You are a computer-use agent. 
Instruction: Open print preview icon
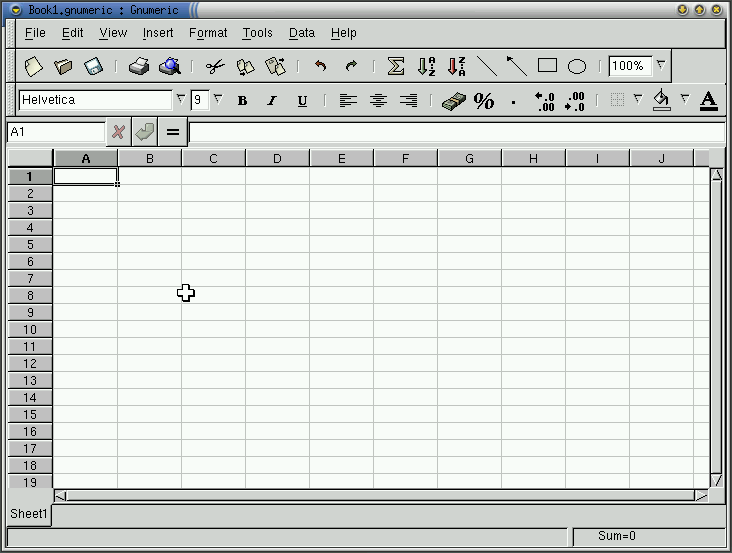point(169,66)
